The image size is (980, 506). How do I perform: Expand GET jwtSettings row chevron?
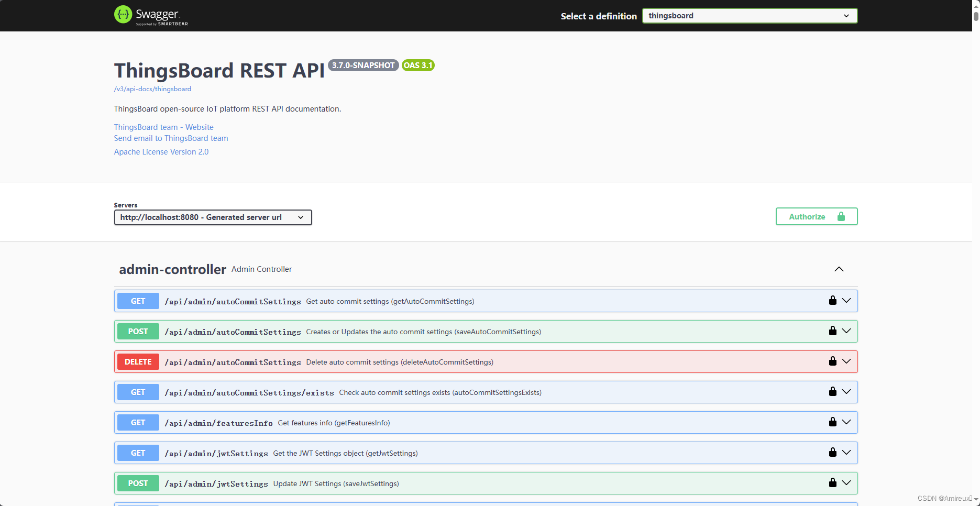click(846, 453)
